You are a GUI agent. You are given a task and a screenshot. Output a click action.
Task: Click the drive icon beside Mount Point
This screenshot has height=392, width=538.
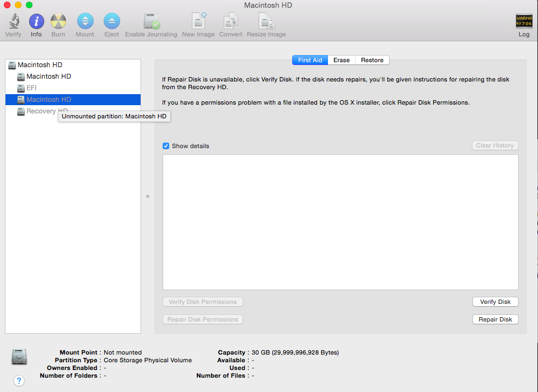click(x=19, y=357)
